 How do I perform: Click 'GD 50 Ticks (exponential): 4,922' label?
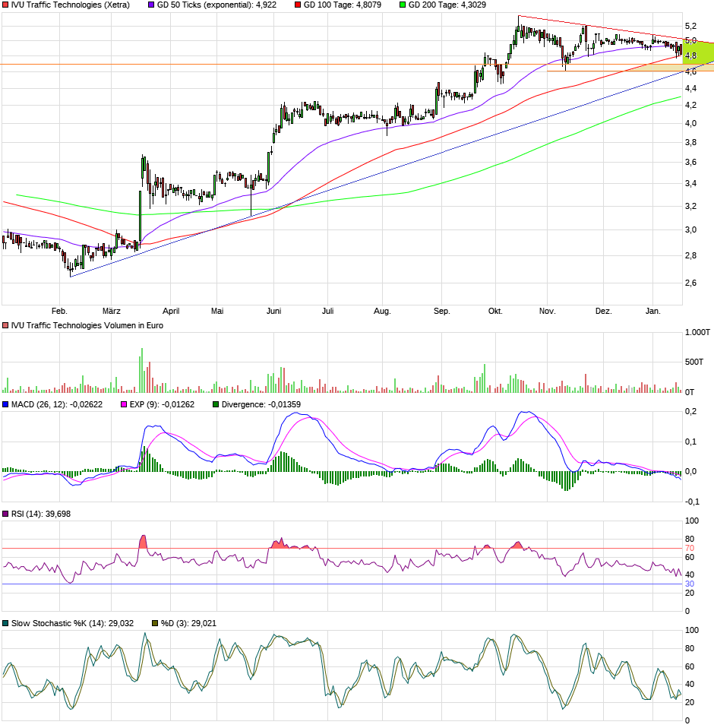(x=216, y=5)
